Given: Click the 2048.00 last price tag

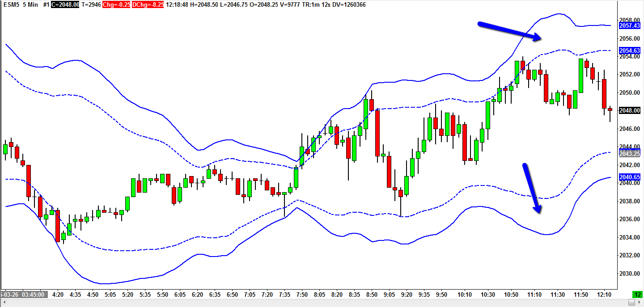Looking at the screenshot, I should pyautogui.click(x=630, y=110).
